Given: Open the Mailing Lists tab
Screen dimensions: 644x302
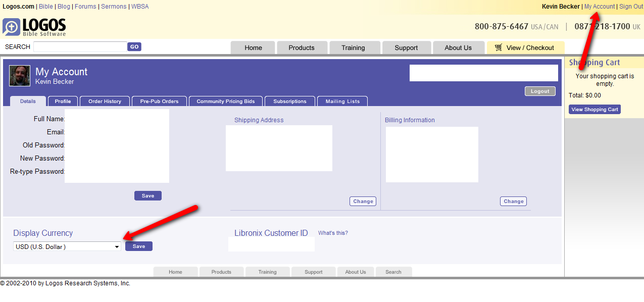Looking at the screenshot, I should click(342, 101).
